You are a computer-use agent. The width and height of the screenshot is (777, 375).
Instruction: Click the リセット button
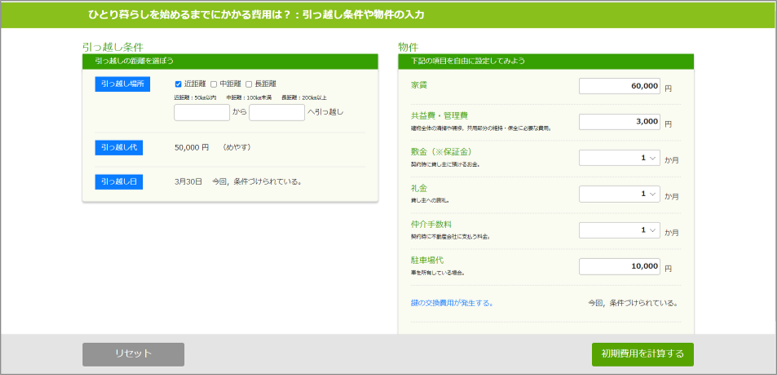click(133, 354)
